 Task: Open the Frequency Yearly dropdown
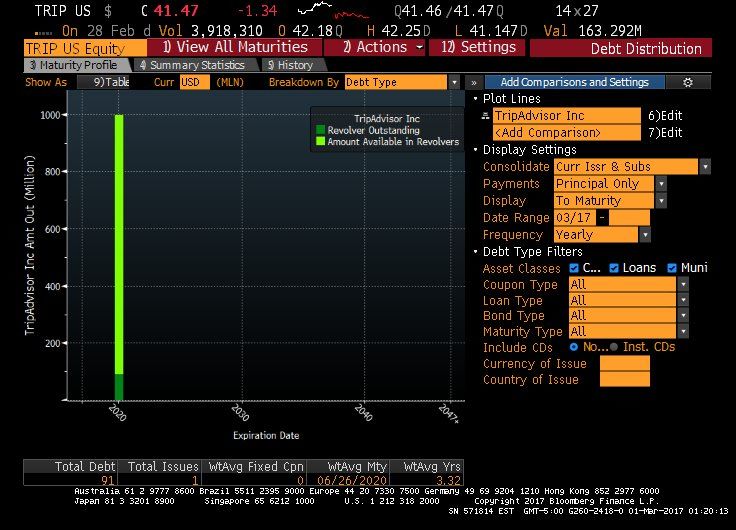(647, 235)
